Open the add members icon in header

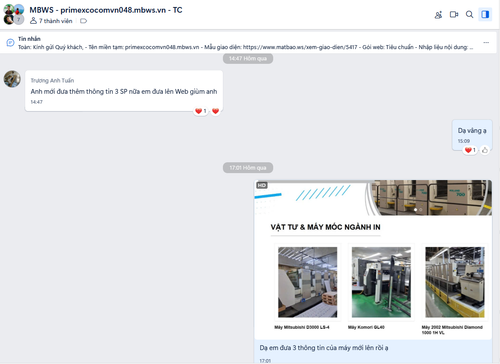coord(438,15)
